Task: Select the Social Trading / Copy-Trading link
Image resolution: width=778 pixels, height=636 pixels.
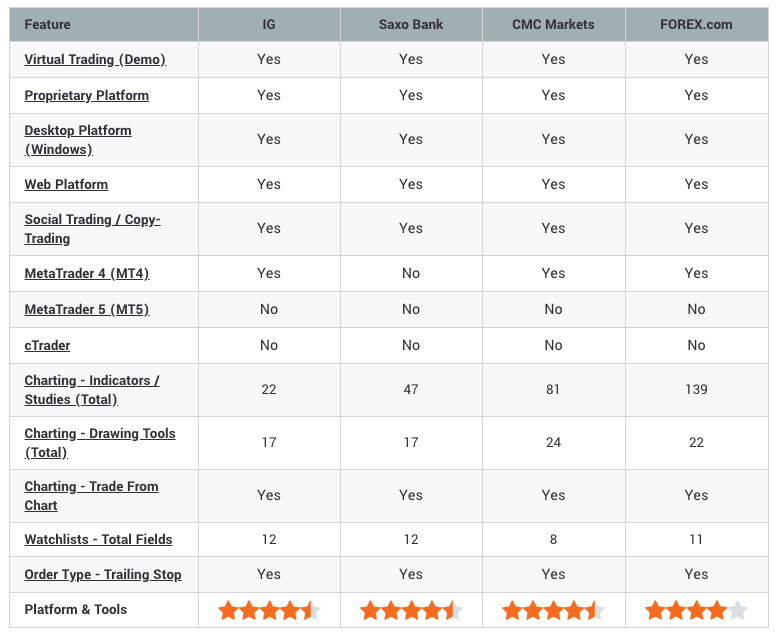Action: 92,229
